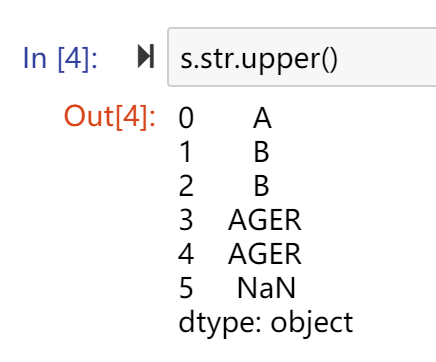This screenshot has width=436, height=362.
Task: Place cursor after upper() parentheses
Action: 339,59
